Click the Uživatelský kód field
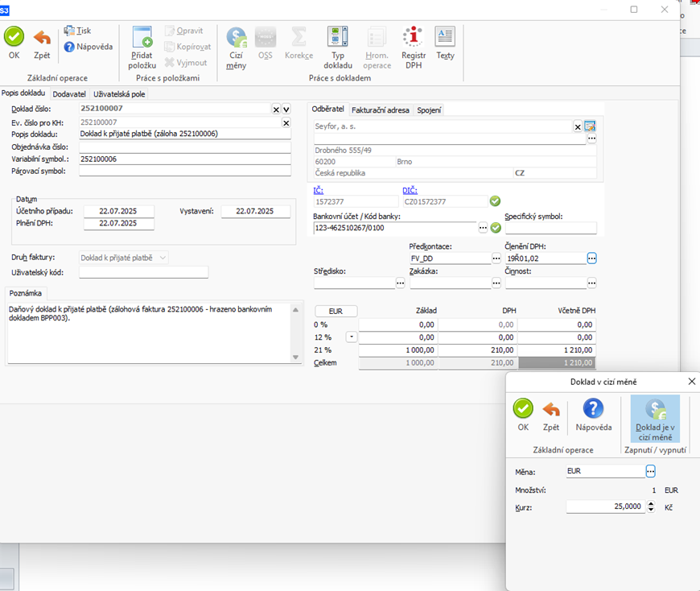Image resolution: width=700 pixels, height=591 pixels. coord(144,272)
